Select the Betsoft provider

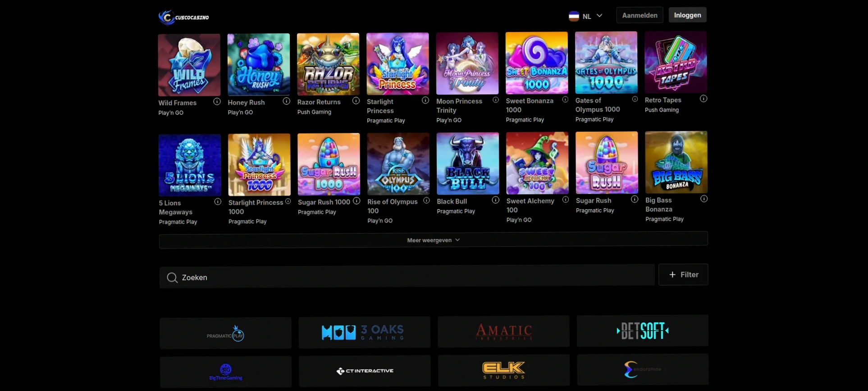coord(643,331)
